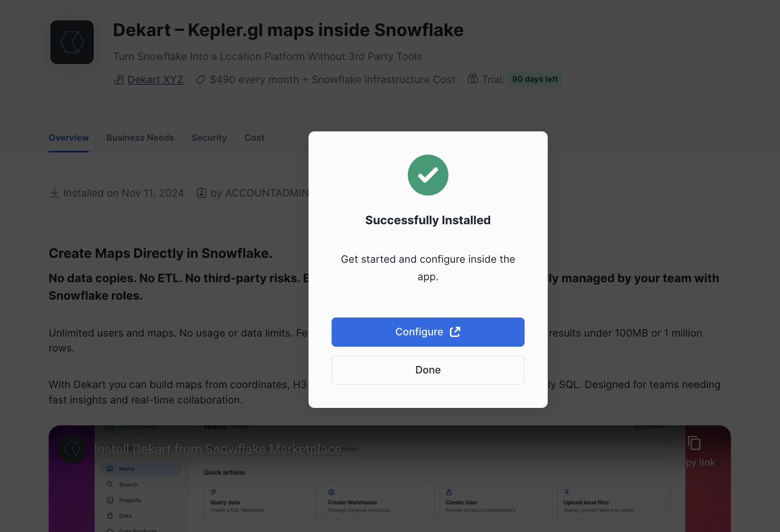Click the Dekart app logo icon
The width and height of the screenshot is (780, 532).
point(72,42)
